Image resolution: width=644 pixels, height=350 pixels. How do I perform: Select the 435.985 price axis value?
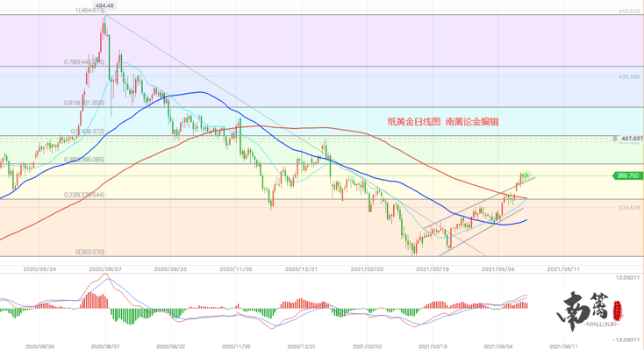(x=629, y=76)
